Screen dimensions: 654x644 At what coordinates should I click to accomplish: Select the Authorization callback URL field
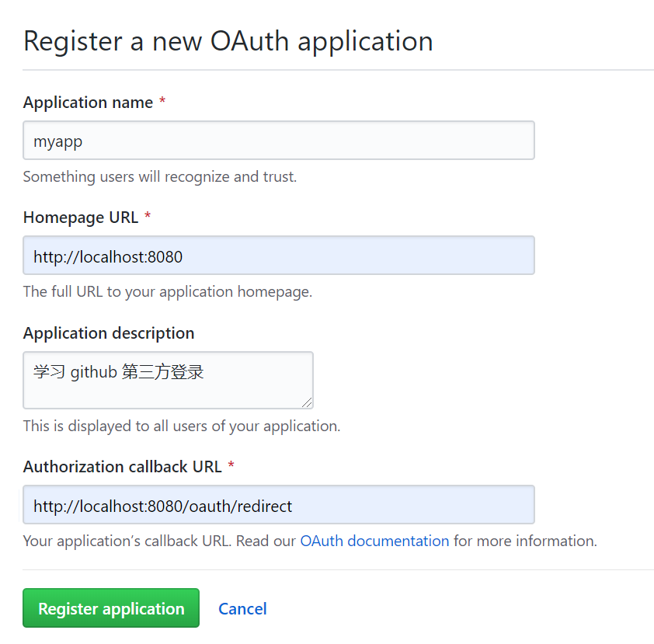coord(278,506)
